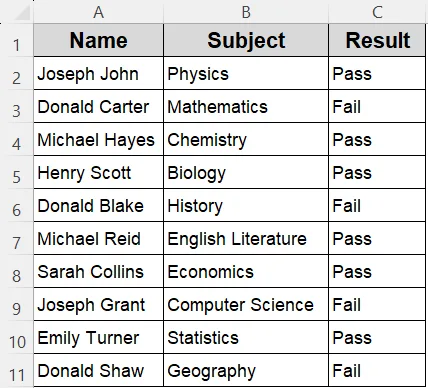The image size is (428, 388).
Task: Select the Michael Hayes cell
Action: click(x=99, y=139)
